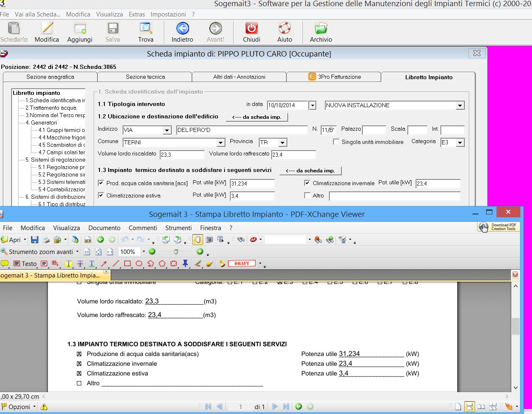Viewport: 532px width, 414px height.
Task: Click the green zoom in plus button
Action: click(x=200, y=252)
